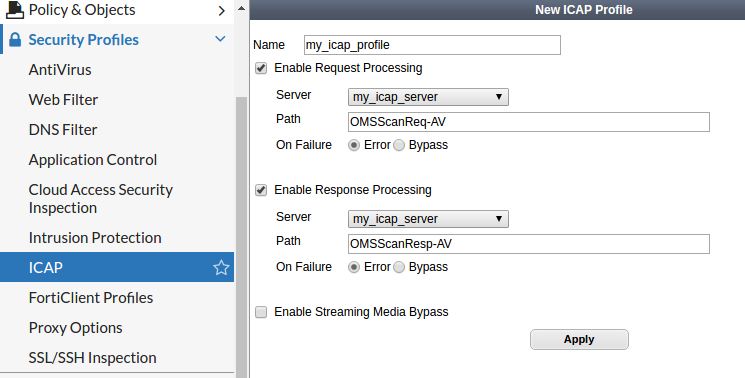Viewport: 745px width, 378px height.
Task: Click the Security Profiles lock icon
Action: tap(15, 40)
